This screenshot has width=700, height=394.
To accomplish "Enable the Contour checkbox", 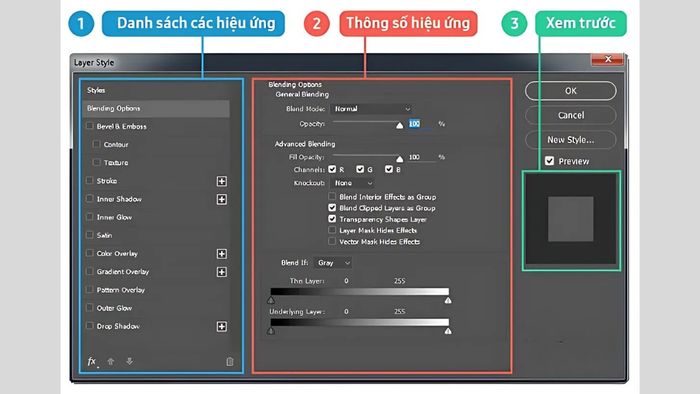I will coord(96,144).
